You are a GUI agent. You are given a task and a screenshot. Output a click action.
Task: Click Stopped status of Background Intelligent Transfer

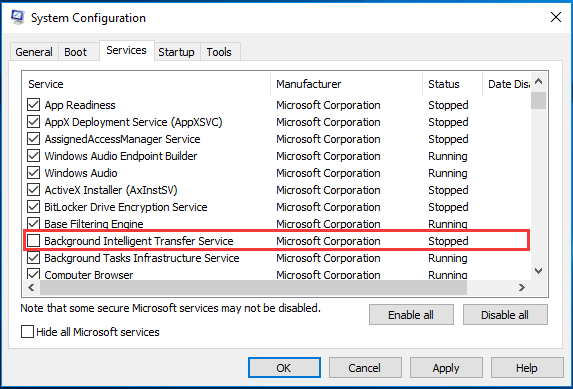tap(448, 241)
